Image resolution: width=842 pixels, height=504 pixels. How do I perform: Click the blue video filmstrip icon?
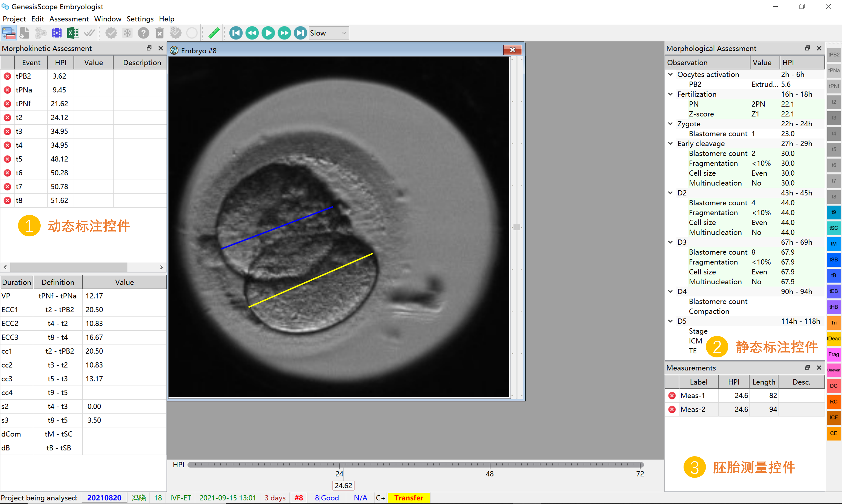pos(57,33)
